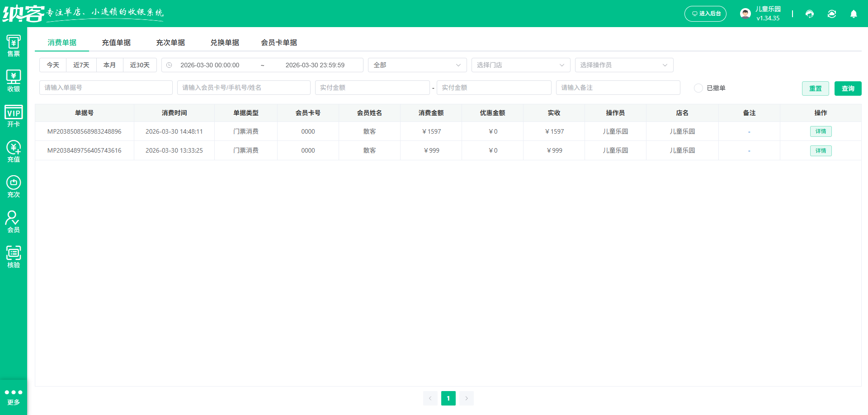Click the VIP 开卡 card-opening icon
The height and width of the screenshot is (415, 868).
[14, 115]
